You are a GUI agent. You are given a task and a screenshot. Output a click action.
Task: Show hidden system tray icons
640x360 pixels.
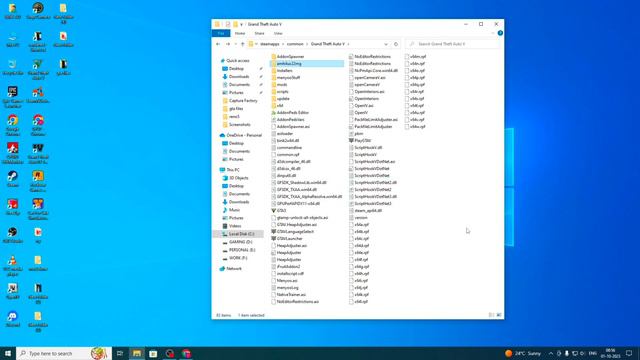click(x=551, y=353)
